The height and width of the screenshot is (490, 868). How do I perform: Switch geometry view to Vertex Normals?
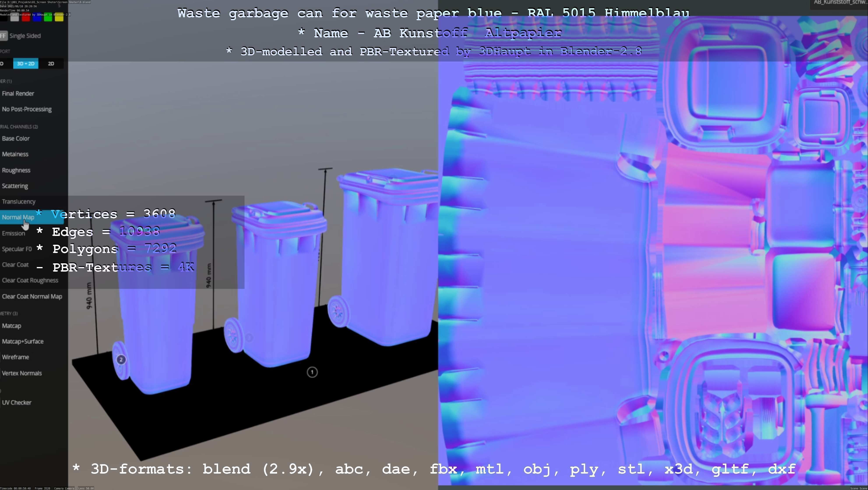(22, 373)
